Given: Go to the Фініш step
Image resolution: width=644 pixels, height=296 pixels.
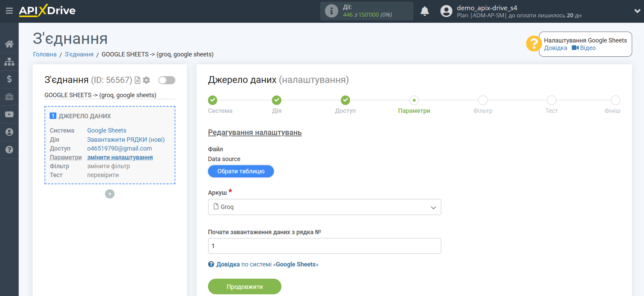Looking at the screenshot, I should click(x=615, y=100).
